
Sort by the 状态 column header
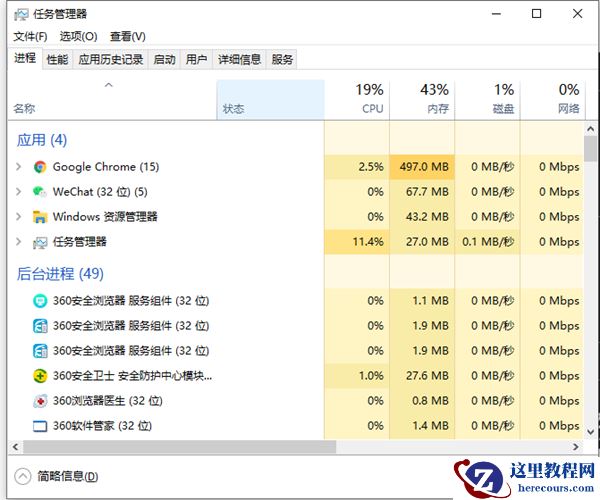[270, 100]
